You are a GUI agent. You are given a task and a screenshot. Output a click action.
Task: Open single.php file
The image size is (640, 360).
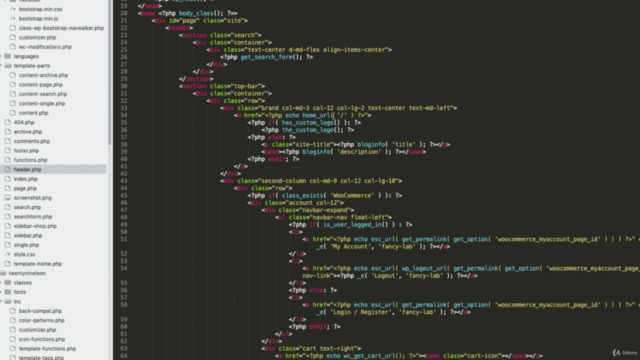26,244
